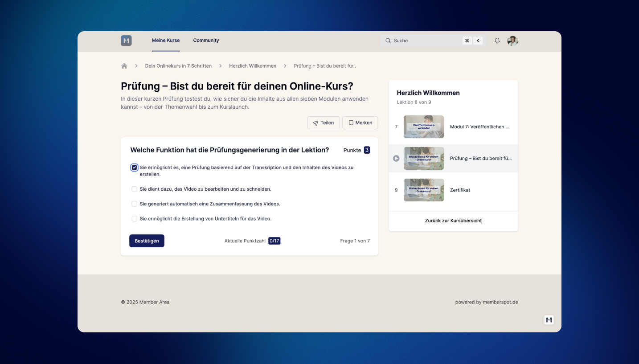
Task: Click the 0/17 score badge
Action: point(274,241)
